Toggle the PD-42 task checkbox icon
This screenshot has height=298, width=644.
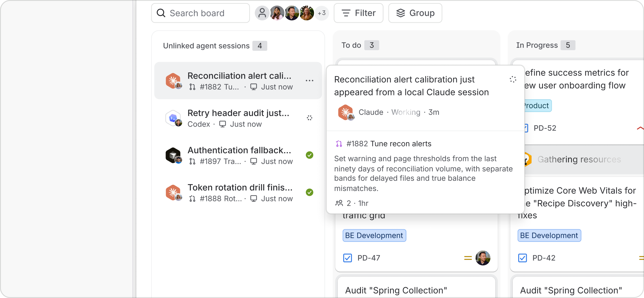[x=522, y=258]
